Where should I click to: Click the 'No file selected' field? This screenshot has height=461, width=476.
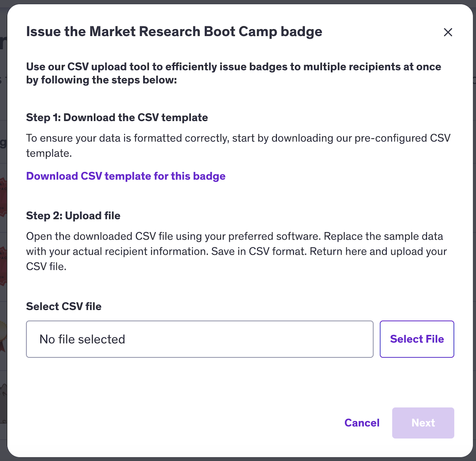[200, 339]
